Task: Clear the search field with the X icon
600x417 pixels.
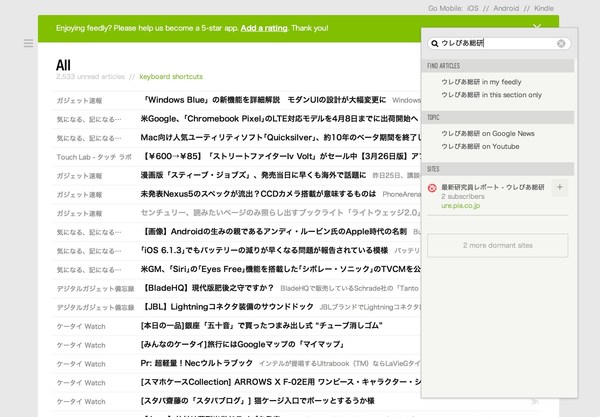Action: (562, 44)
